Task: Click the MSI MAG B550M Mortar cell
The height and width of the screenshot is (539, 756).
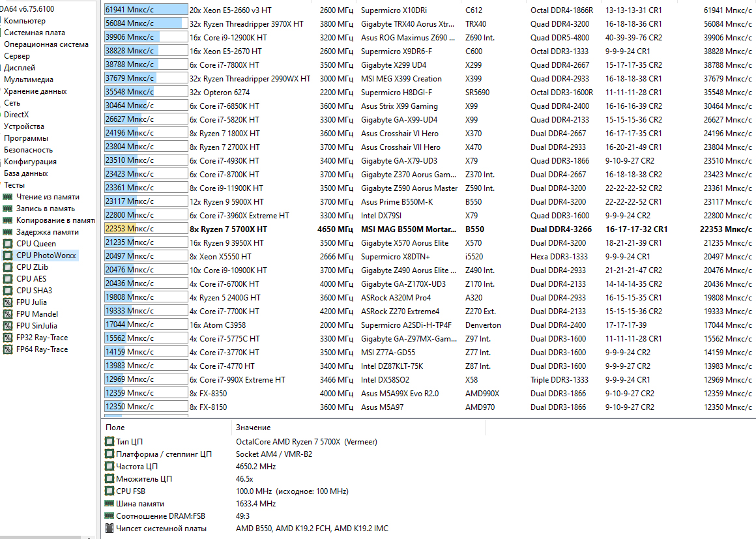Action: coord(409,229)
